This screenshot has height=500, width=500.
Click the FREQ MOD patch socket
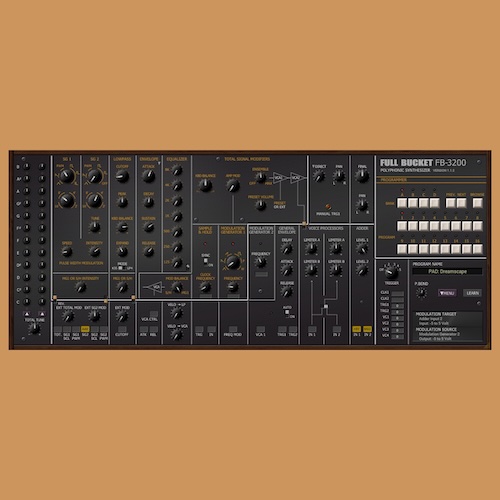click(x=233, y=329)
